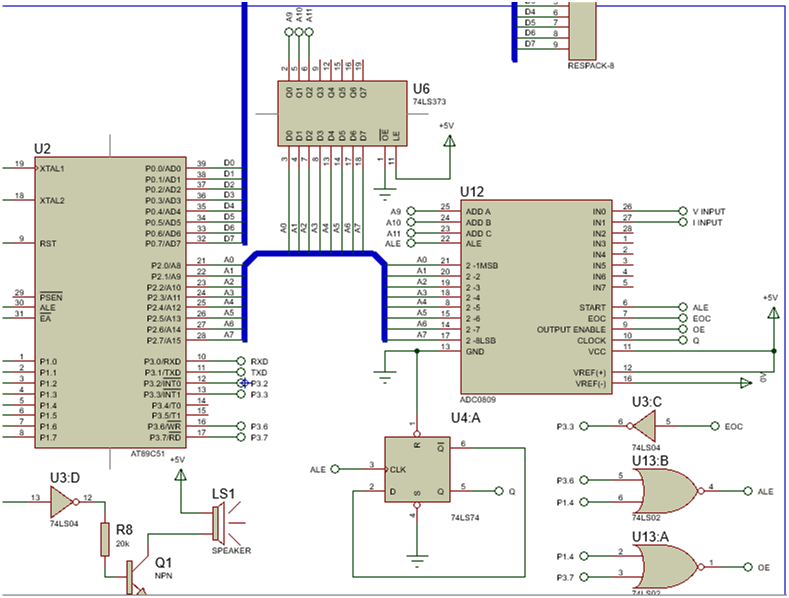Click the Q terminal at 74LS74 pin 5

(x=499, y=491)
